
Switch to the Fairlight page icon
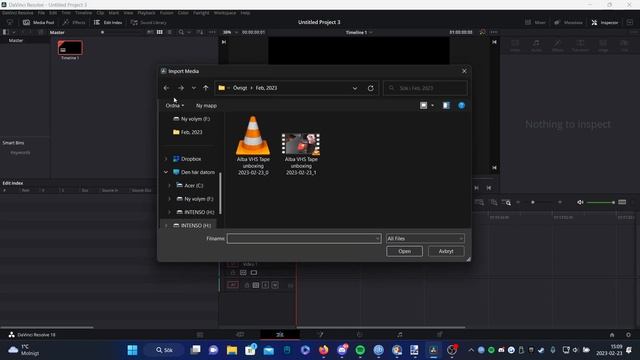point(400,335)
